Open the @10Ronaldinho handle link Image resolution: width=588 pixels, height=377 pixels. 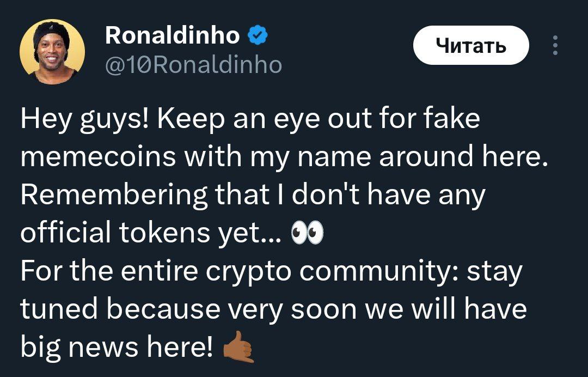click(193, 65)
